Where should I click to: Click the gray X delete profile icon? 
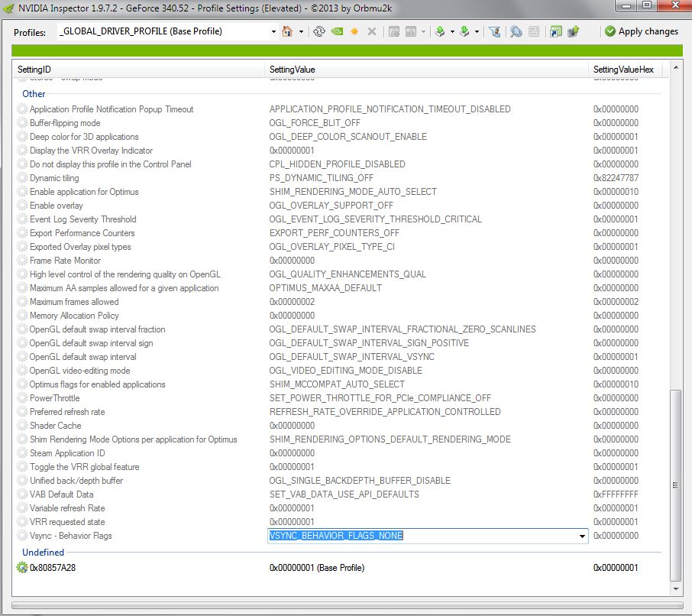[372, 31]
